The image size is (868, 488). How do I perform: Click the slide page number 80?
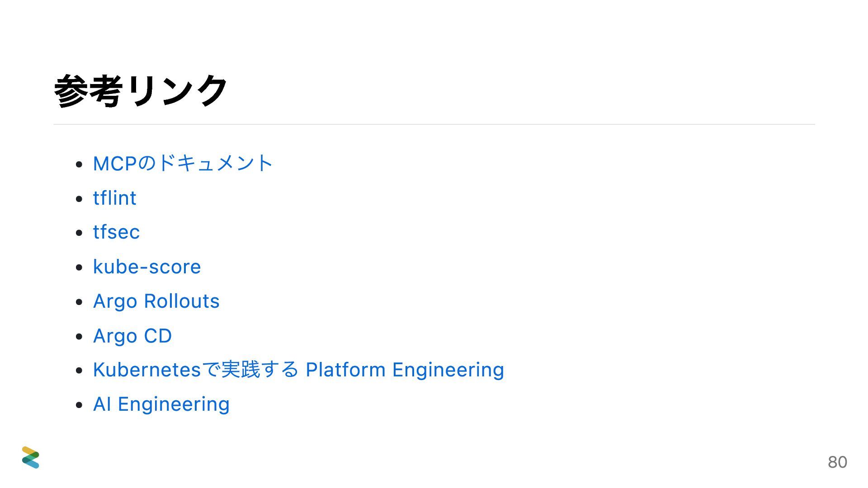coord(837,462)
